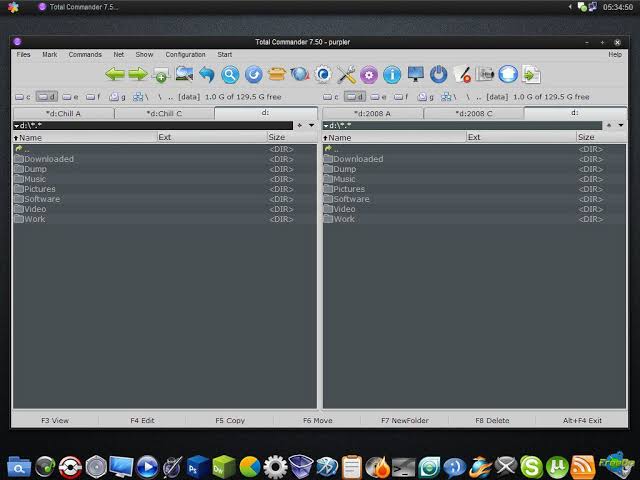Click the purple gear settings toolbar icon
640x480 pixels.
[369, 75]
